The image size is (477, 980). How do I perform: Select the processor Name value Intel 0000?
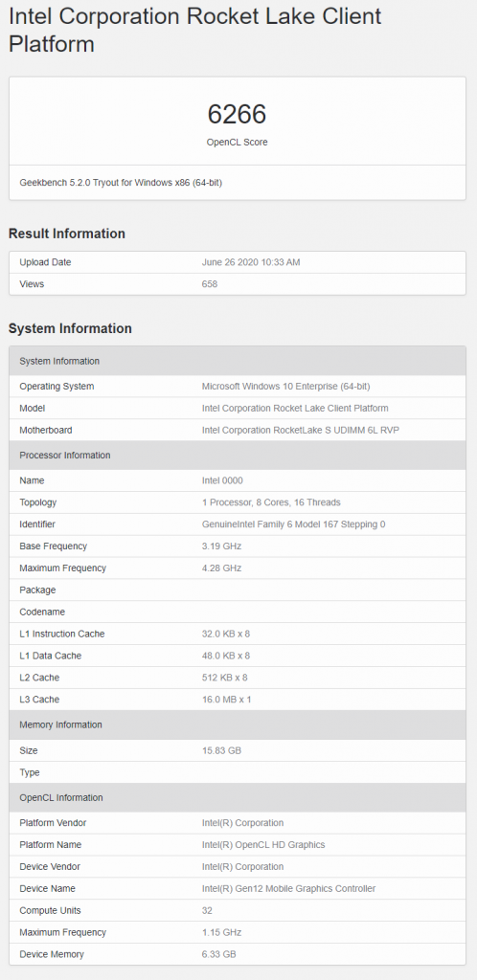coord(222,480)
